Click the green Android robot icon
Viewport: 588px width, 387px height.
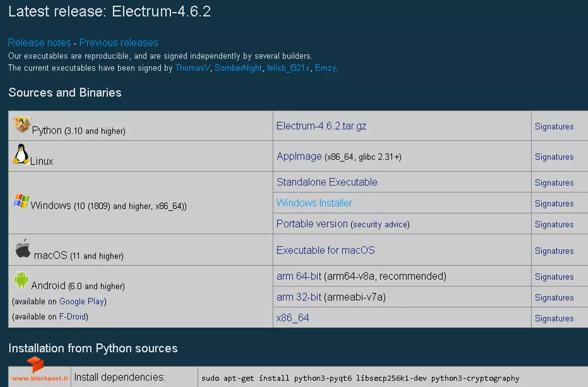(x=22, y=279)
